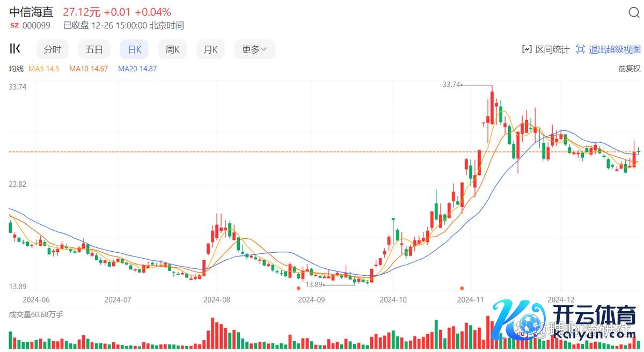
Task: Expand the 更多 dropdown
Action: [254, 49]
